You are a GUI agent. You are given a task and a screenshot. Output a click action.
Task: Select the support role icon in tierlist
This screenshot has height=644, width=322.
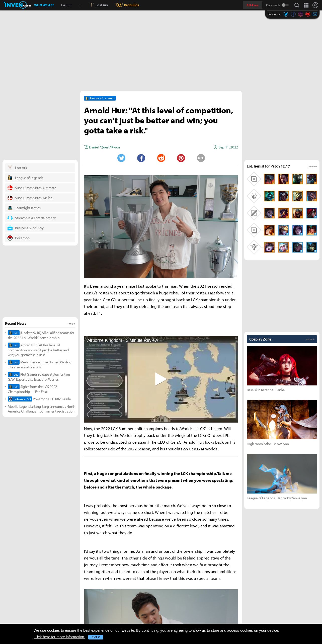[x=254, y=247]
